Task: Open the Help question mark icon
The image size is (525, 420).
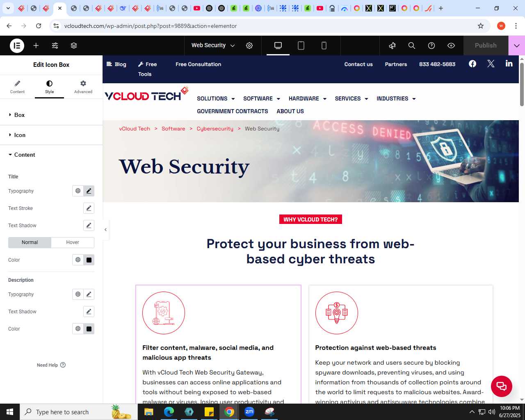Action: coord(431,46)
